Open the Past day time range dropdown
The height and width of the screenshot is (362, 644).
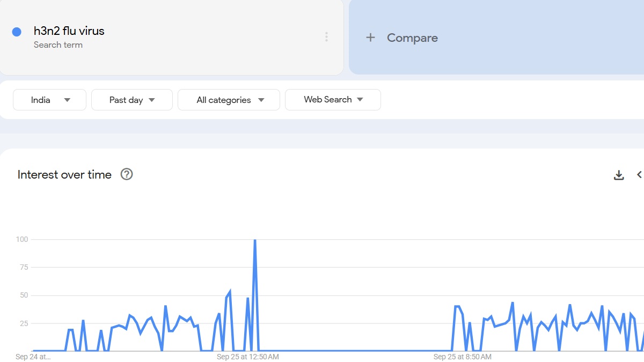click(x=131, y=100)
